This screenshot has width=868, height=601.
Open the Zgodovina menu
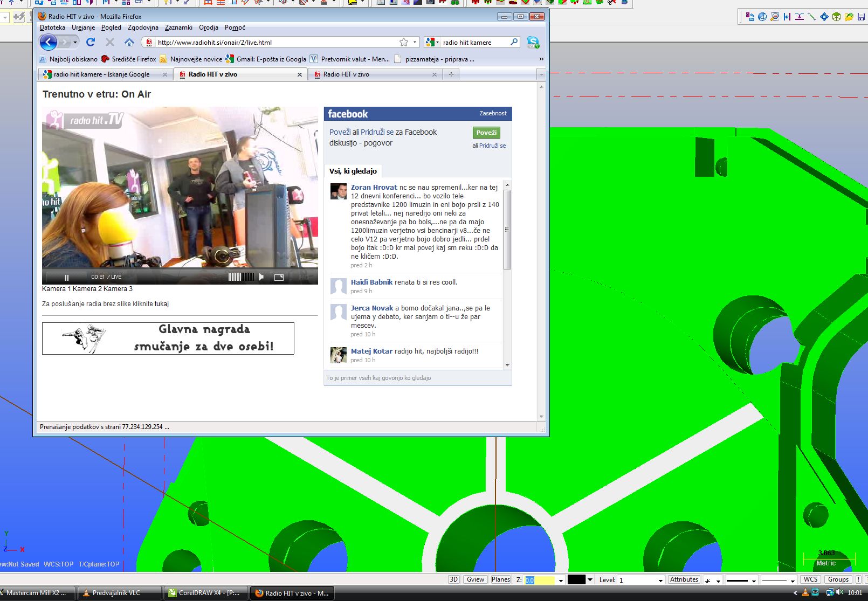143,27
